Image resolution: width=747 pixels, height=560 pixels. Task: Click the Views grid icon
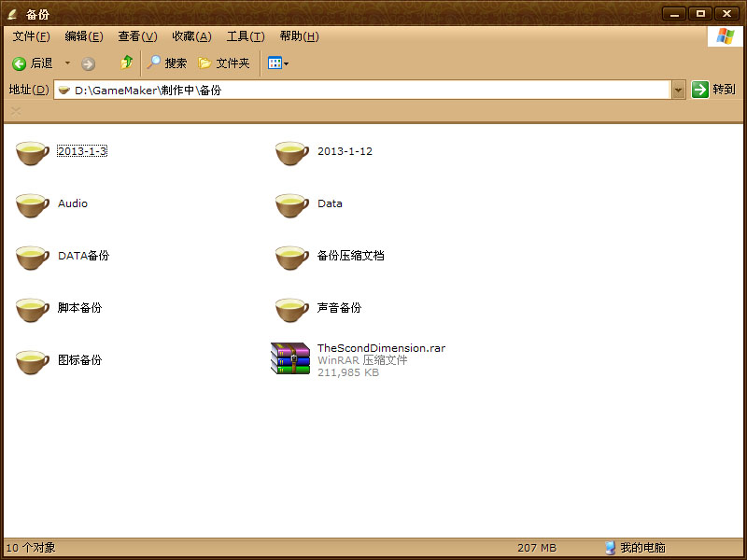[275, 63]
